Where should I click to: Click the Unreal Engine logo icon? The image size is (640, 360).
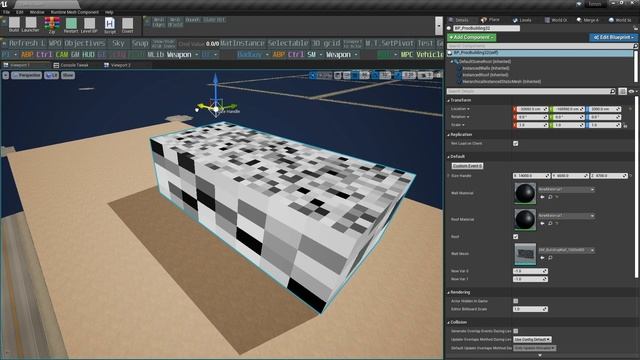point(4,4)
